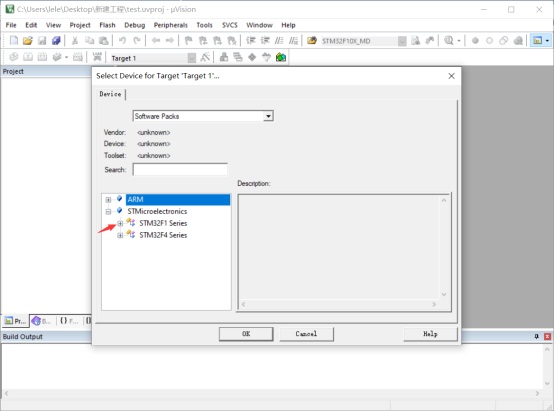
Task: Open the Edit menu
Action: click(x=31, y=25)
